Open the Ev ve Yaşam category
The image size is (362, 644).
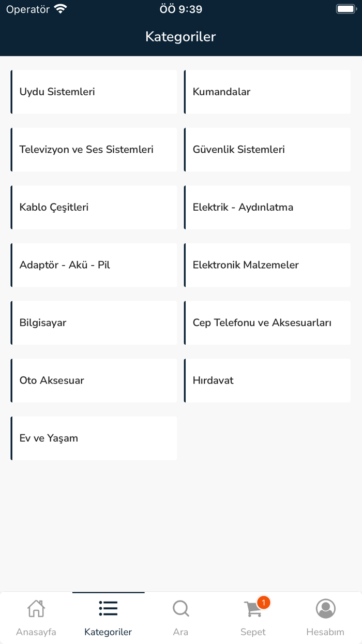tap(94, 438)
